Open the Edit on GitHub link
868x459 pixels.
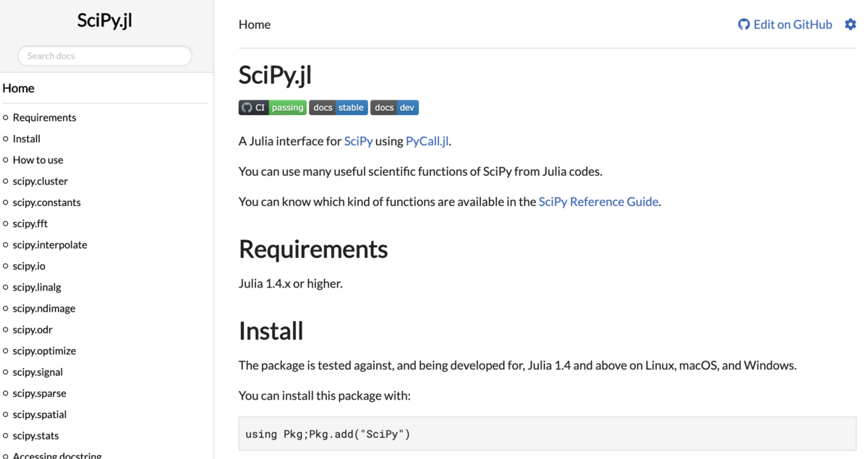tap(785, 25)
